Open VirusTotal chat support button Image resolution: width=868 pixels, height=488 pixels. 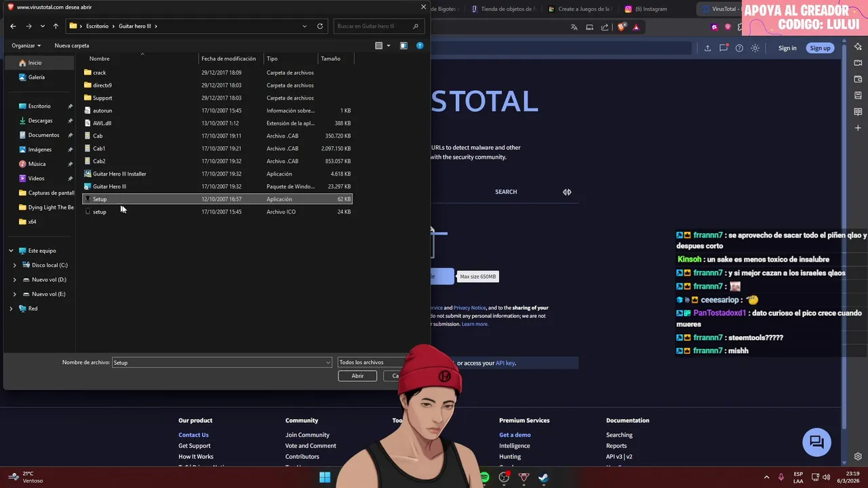[x=816, y=443]
